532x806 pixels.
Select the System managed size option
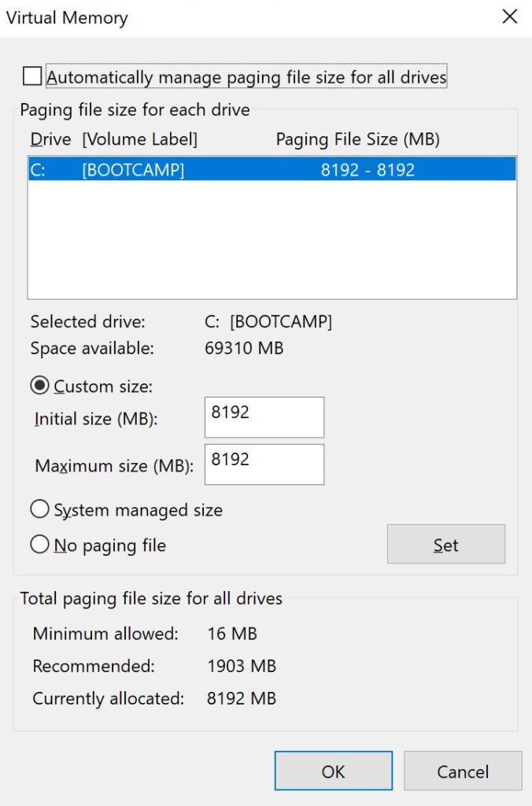[39, 510]
